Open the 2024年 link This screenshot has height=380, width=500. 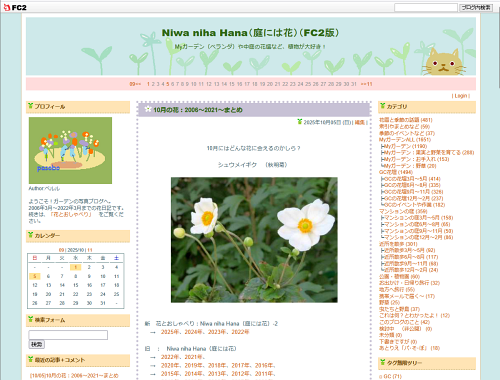click(x=193, y=332)
